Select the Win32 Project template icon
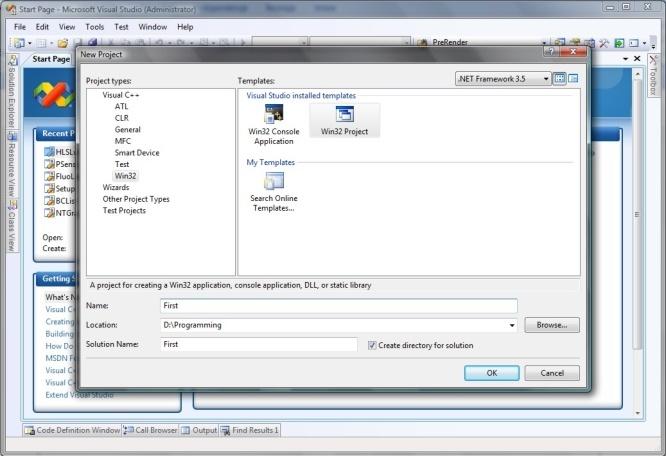This screenshot has height=456, width=666. coord(344,114)
